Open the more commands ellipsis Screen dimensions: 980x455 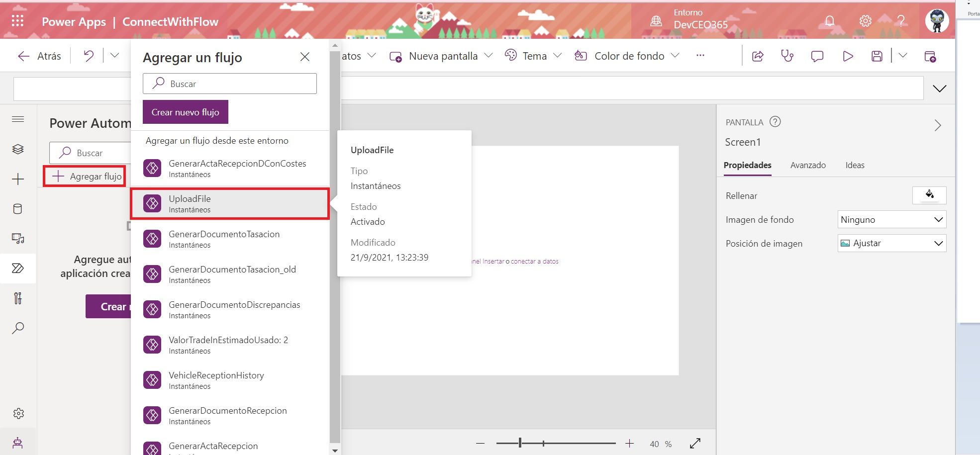pyautogui.click(x=700, y=56)
